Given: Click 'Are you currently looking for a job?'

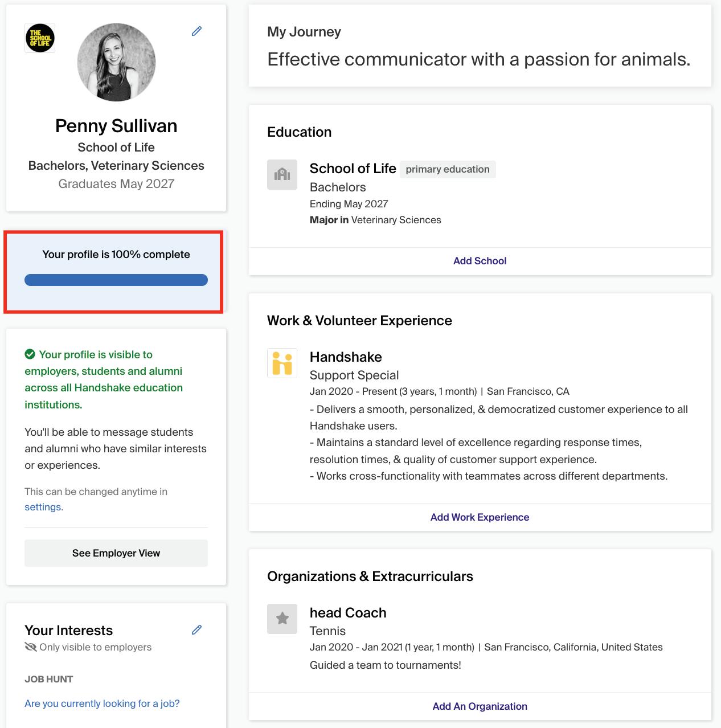Looking at the screenshot, I should (102, 704).
